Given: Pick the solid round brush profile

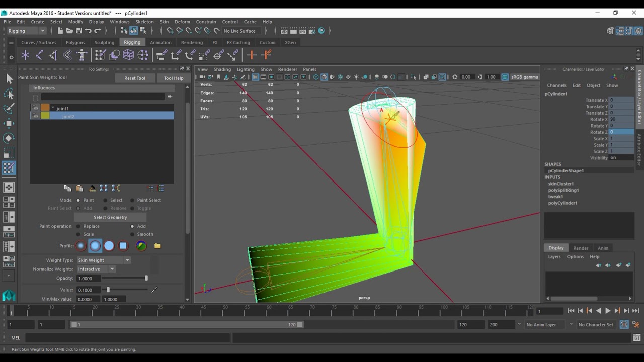Looking at the screenshot, I should click(109, 246).
